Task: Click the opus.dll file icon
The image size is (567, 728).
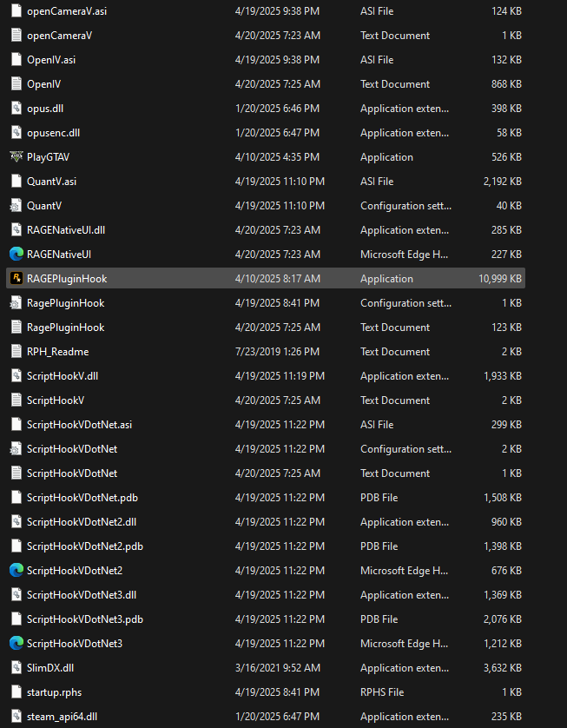Action: coord(16,109)
